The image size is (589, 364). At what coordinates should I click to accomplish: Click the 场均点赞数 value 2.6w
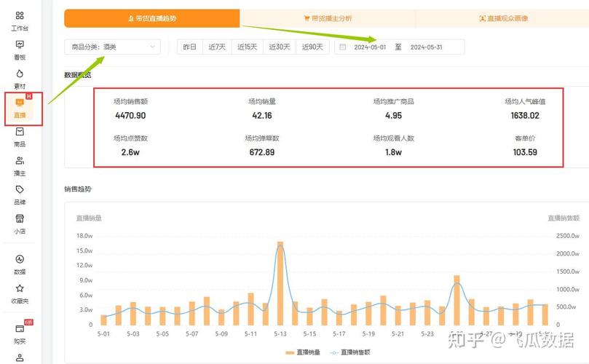pos(130,152)
